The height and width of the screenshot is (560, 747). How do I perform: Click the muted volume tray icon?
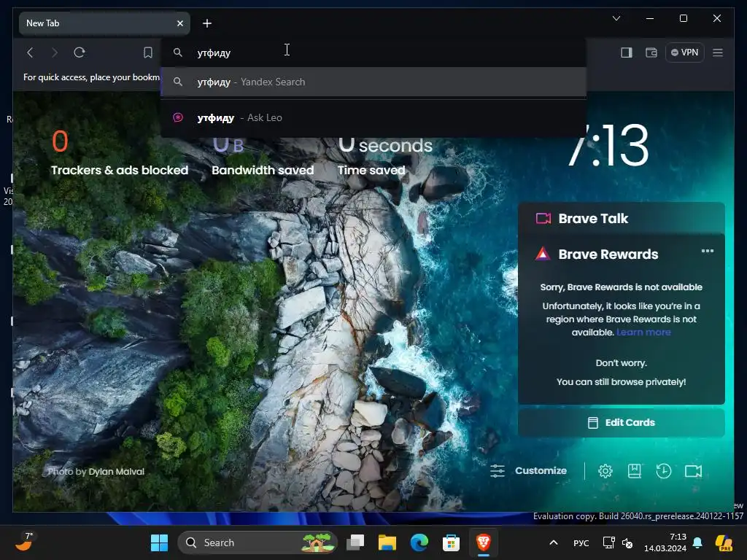pos(627,542)
